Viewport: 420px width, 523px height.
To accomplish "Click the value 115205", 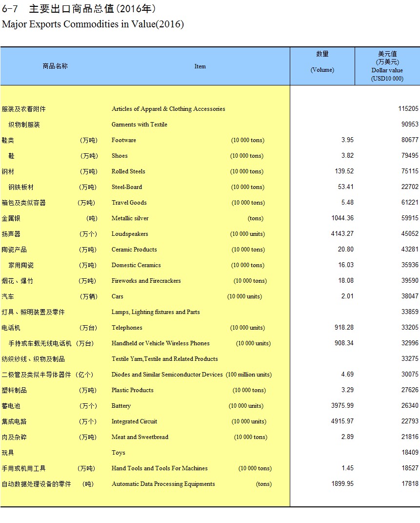I will (x=408, y=109).
